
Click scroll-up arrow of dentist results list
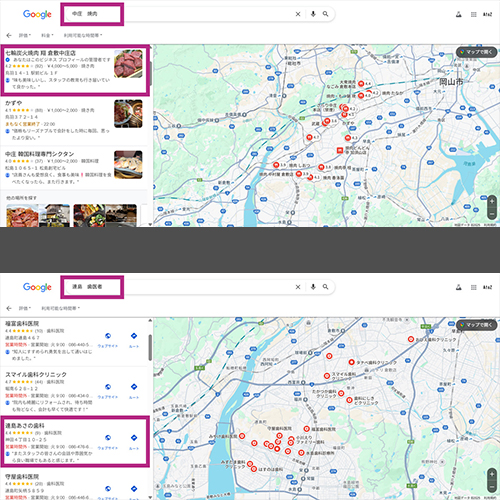[x=150, y=321]
